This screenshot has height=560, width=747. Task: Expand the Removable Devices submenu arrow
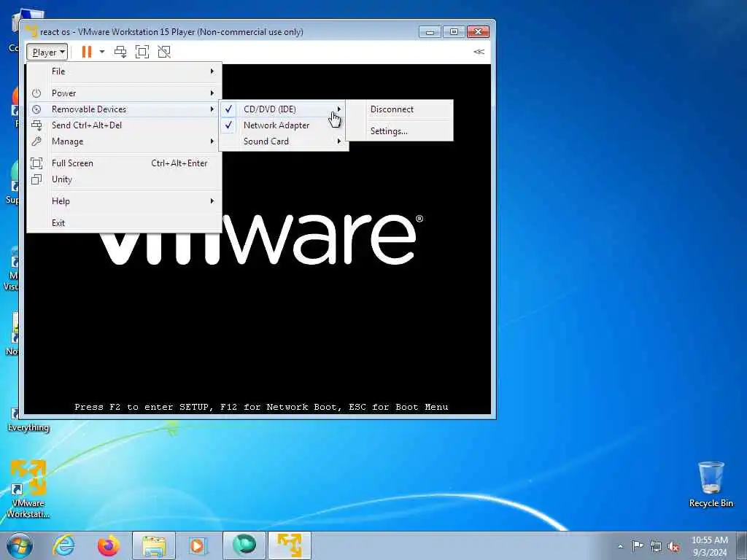[212, 109]
